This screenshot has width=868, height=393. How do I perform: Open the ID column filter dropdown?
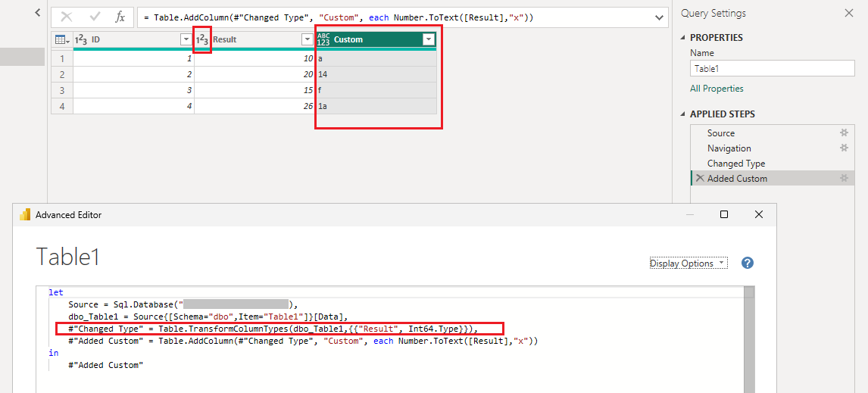[x=186, y=40]
